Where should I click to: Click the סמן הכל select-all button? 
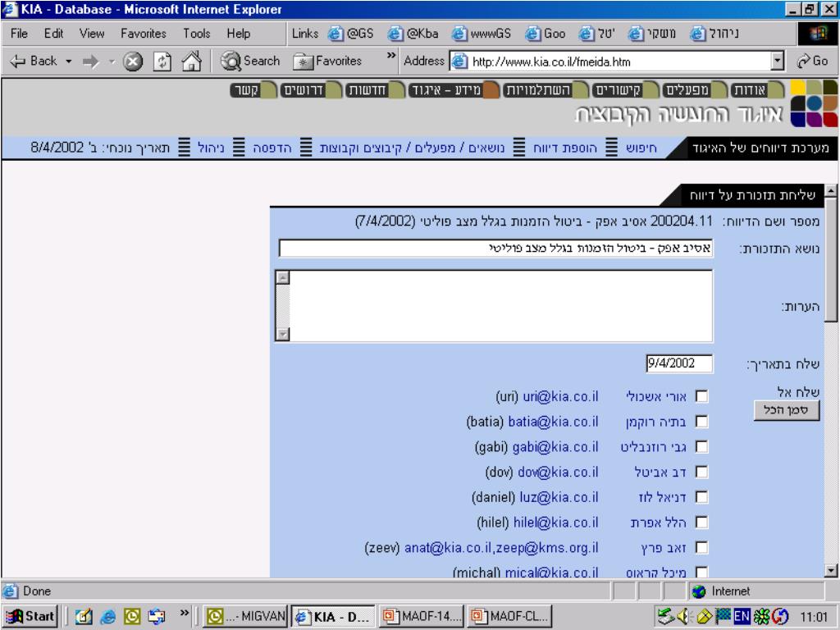coord(787,410)
